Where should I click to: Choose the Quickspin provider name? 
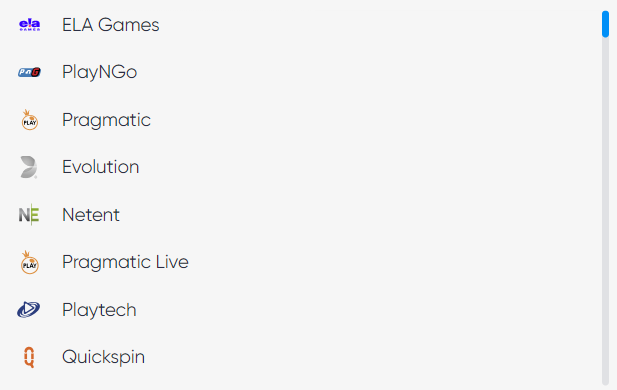(x=103, y=357)
